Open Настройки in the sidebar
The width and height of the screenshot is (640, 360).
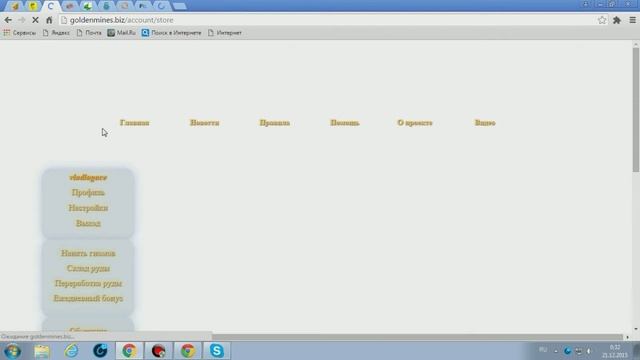pos(88,208)
